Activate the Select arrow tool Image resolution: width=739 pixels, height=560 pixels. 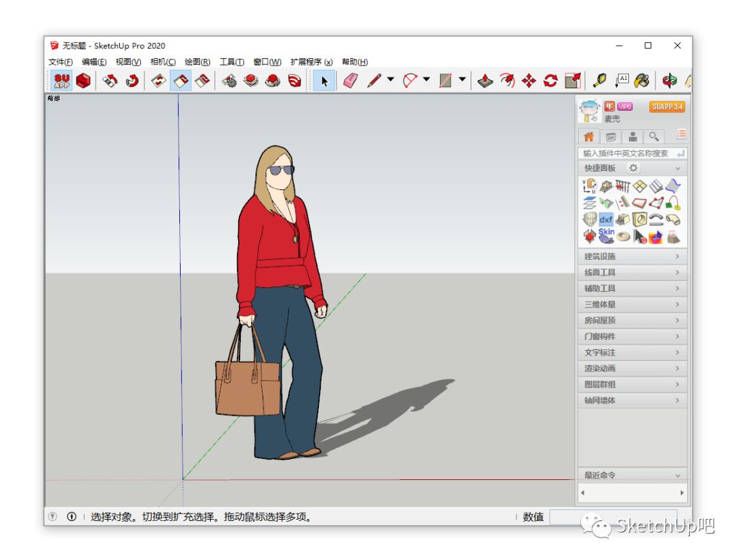[324, 81]
